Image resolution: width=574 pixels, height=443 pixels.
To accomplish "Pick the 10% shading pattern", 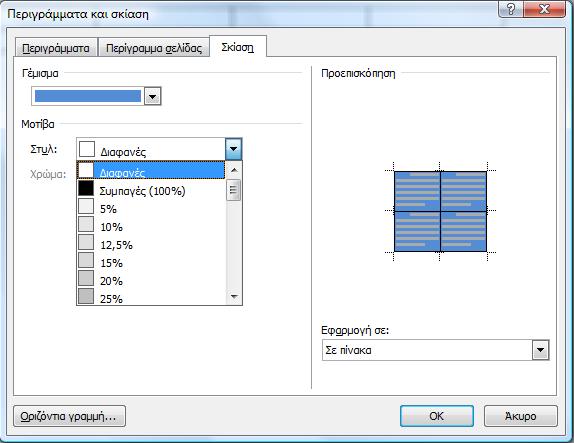I will coord(151,225).
